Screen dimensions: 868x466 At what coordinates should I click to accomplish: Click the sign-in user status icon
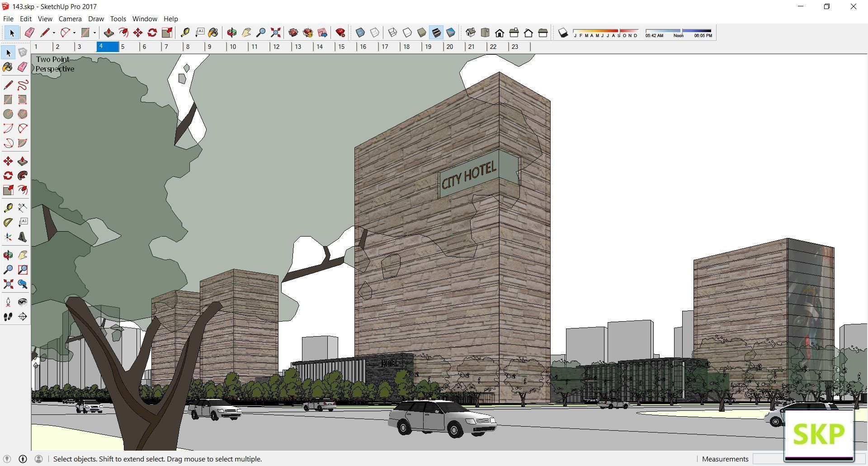coord(39,459)
